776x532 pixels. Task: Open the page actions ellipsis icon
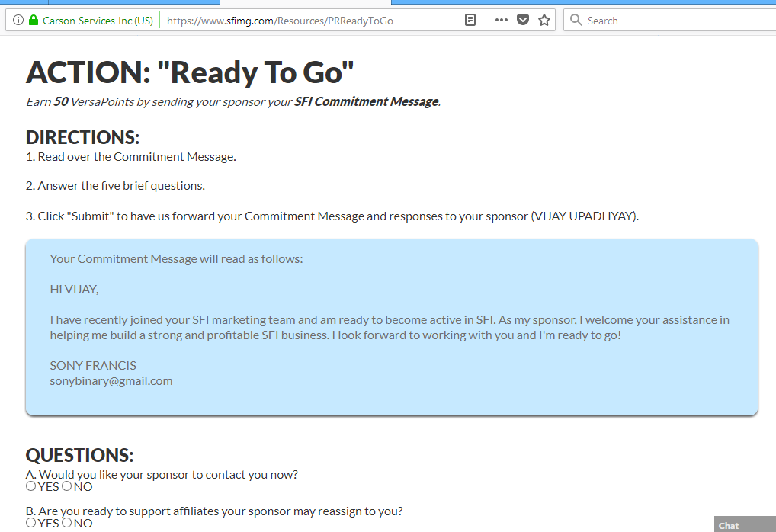(x=500, y=20)
